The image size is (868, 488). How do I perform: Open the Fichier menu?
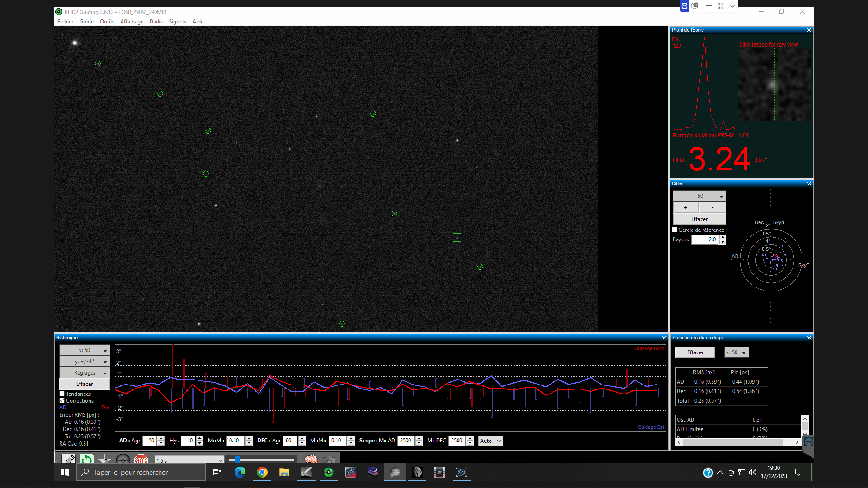point(65,22)
